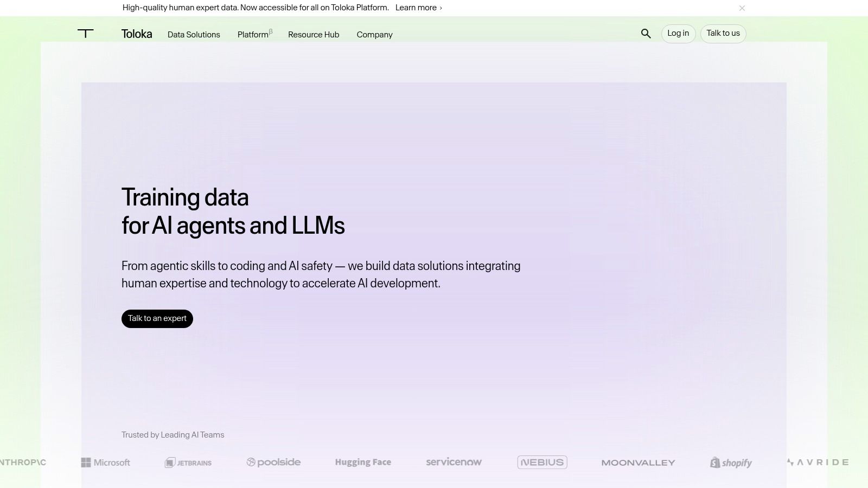Click the Talk to an expert button
Screen dimensions: 868x488
tap(157, 319)
